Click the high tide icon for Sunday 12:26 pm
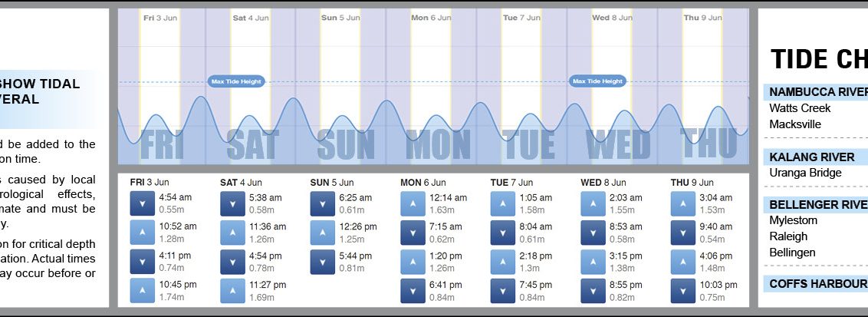868x317 pixels. tap(322, 233)
